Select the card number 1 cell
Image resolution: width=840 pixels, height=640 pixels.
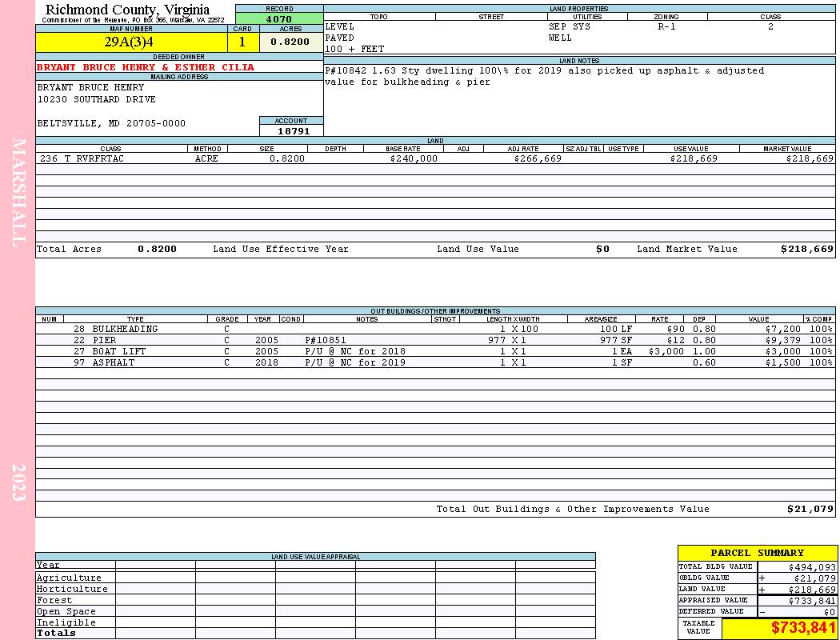(x=242, y=42)
